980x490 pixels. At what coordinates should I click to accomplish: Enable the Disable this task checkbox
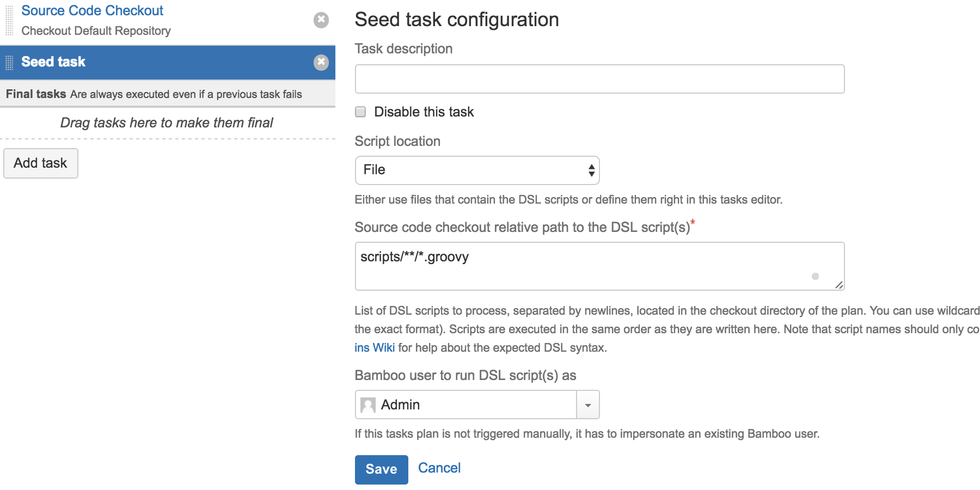360,112
